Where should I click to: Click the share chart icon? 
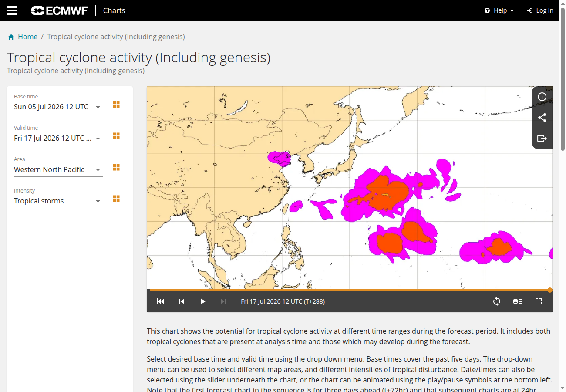(542, 118)
